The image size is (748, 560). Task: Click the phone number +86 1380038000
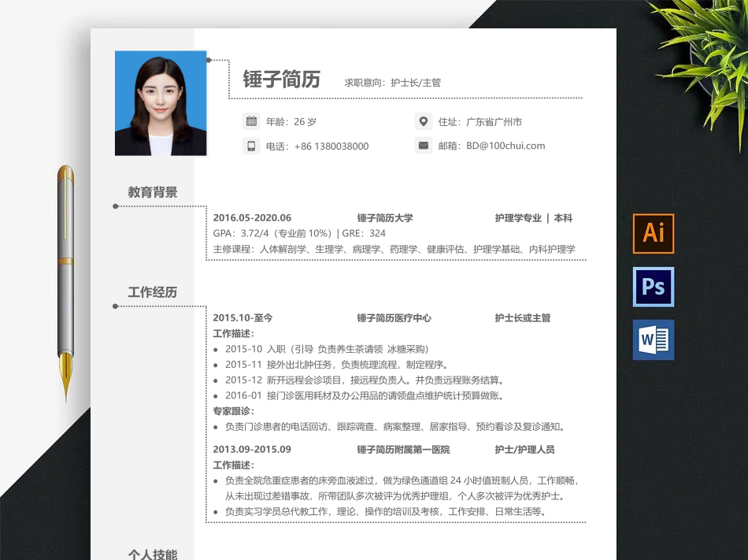(331, 146)
